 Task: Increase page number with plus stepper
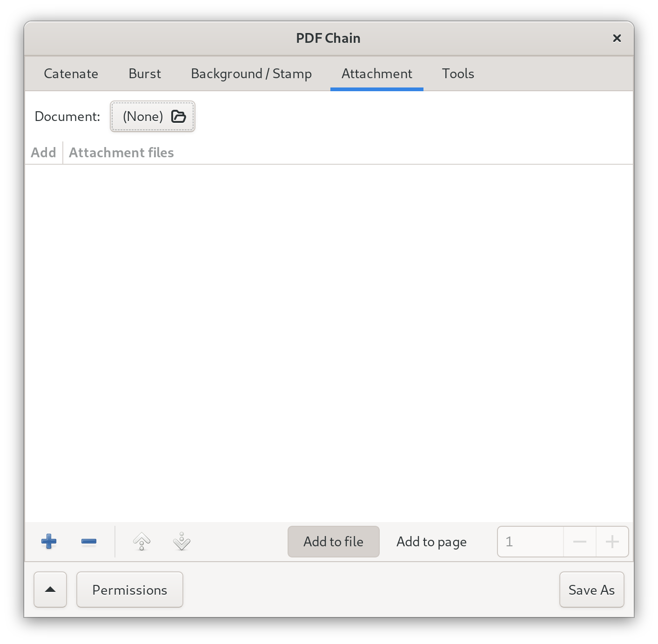612,542
